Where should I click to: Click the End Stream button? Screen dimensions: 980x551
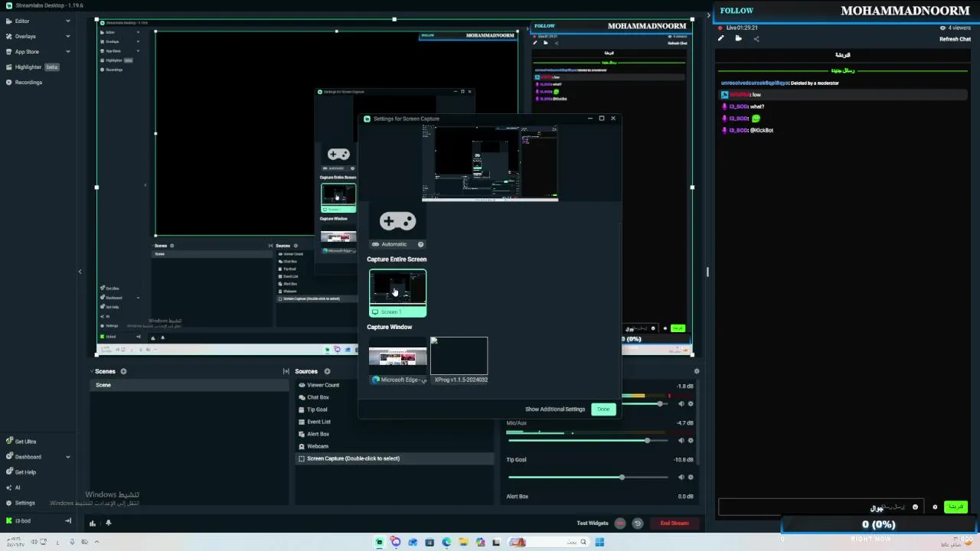tap(675, 523)
